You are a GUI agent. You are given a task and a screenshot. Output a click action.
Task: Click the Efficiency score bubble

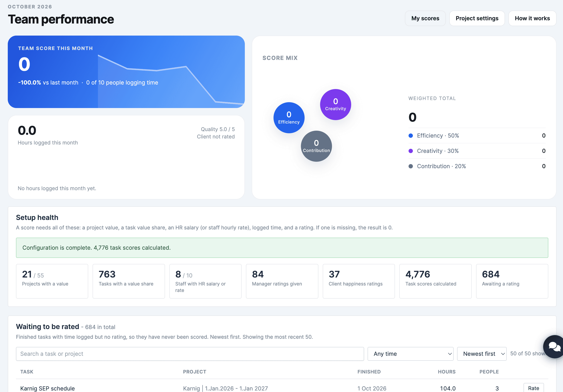pos(289,118)
